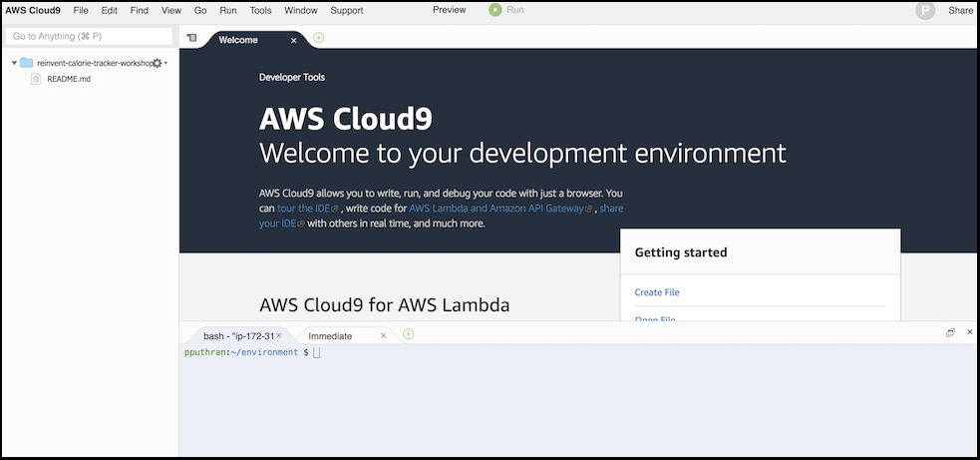Click the Create File link
This screenshot has width=980, height=460.
tap(657, 292)
